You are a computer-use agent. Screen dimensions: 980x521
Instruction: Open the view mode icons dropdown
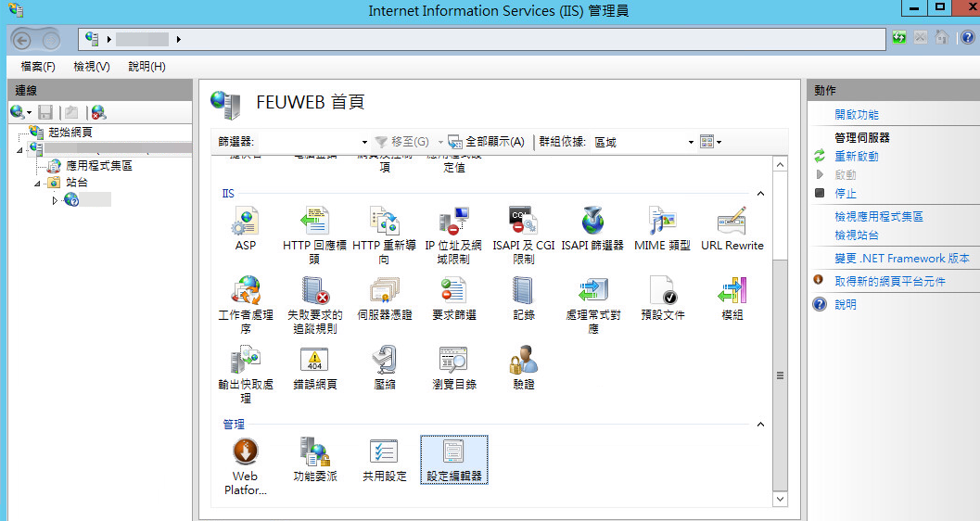(710, 142)
